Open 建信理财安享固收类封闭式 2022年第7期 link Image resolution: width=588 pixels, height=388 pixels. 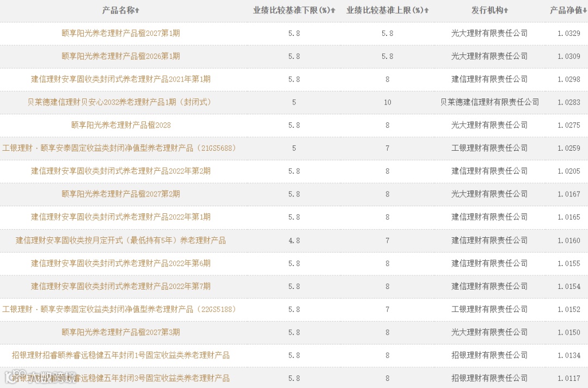click(121, 286)
